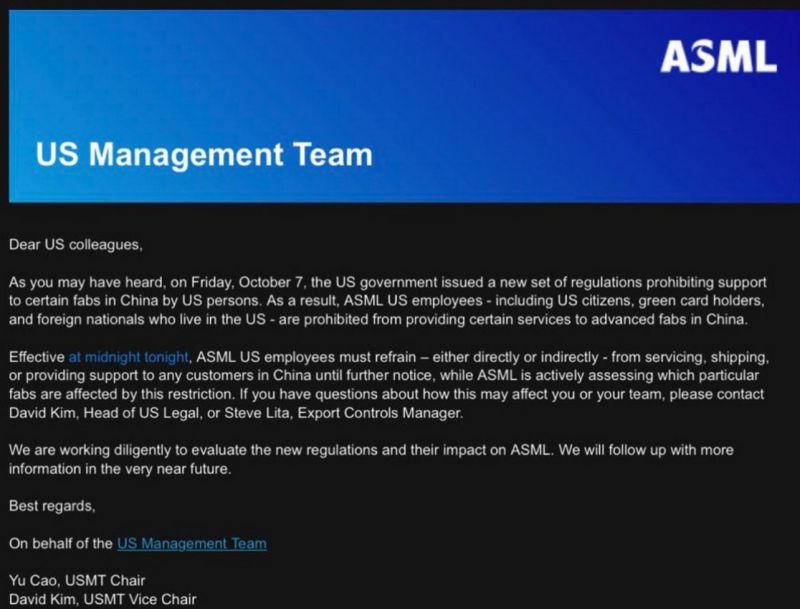
Task: Click the ASML logo in the banner
Action: coord(718,57)
